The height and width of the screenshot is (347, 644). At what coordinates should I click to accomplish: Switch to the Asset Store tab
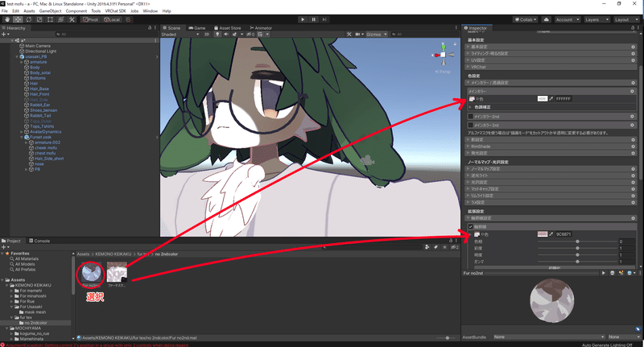coord(226,28)
